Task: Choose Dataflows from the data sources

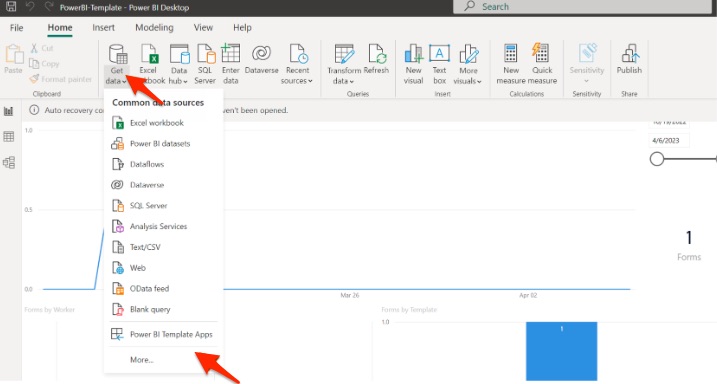Action: 164,164
